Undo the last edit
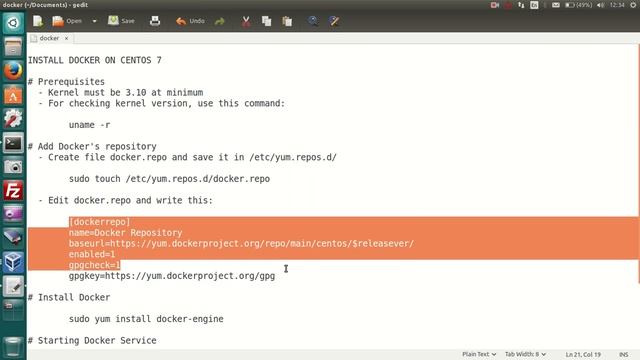 coord(190,21)
